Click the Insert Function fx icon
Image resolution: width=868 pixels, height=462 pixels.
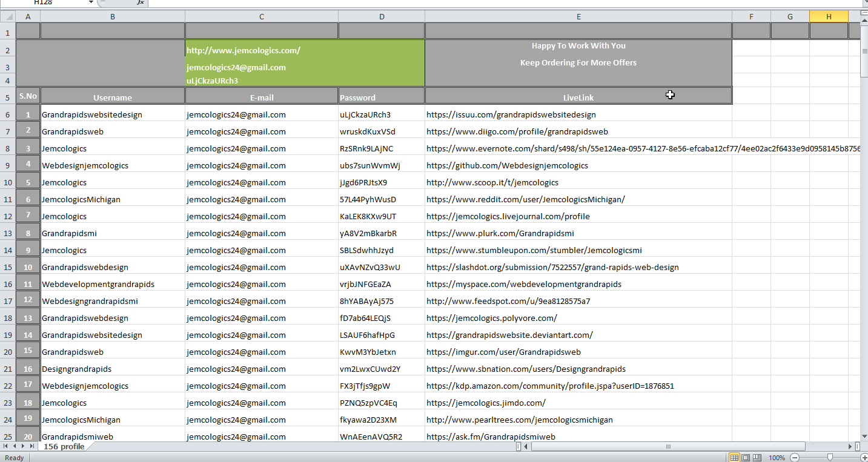click(140, 2)
